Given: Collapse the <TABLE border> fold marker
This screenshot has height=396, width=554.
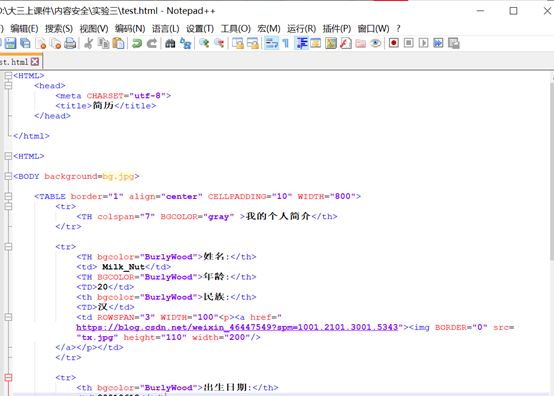Looking at the screenshot, I should point(8,196).
